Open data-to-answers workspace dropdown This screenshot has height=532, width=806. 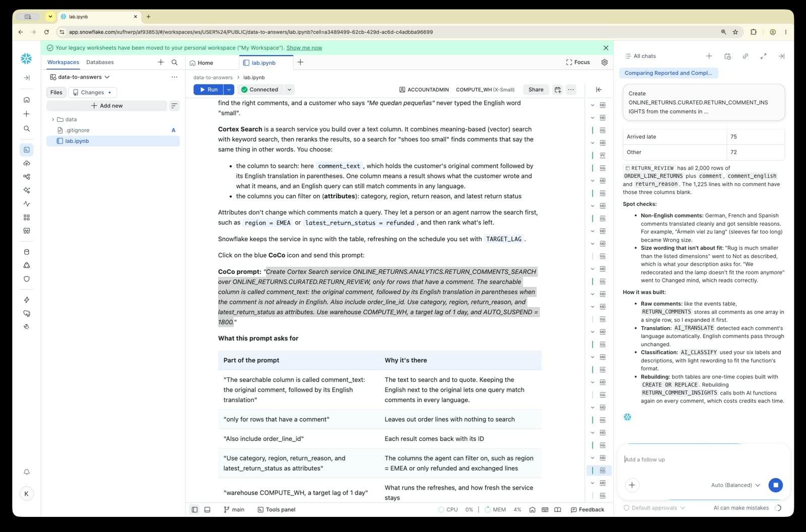coord(80,77)
